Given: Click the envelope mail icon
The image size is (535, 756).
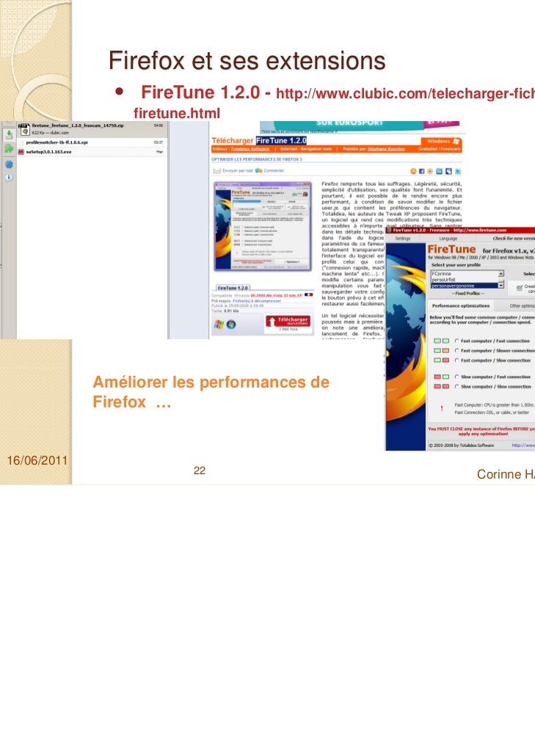Looking at the screenshot, I should [x=217, y=171].
